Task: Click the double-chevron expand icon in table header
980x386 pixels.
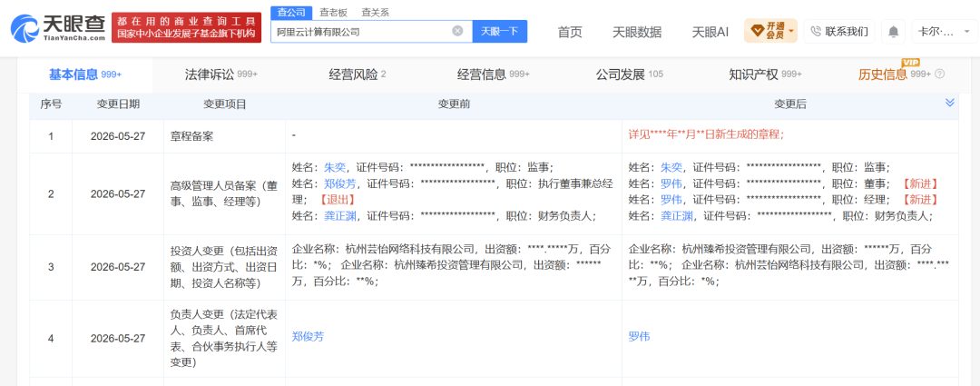Action: pos(949,102)
